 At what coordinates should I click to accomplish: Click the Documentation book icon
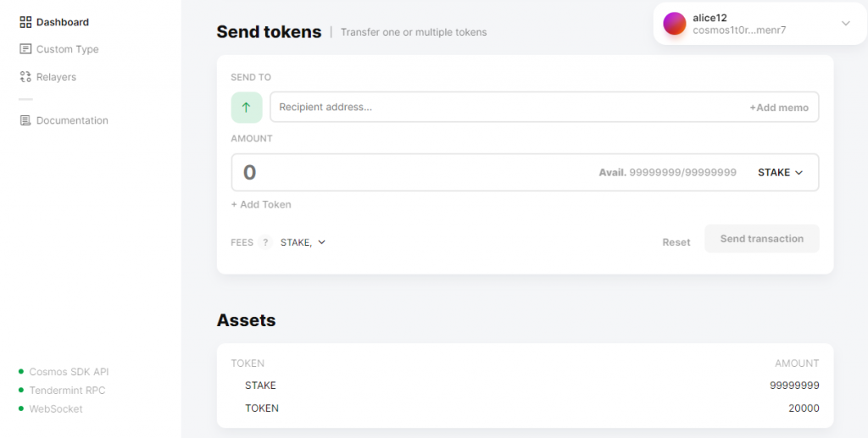[25, 120]
